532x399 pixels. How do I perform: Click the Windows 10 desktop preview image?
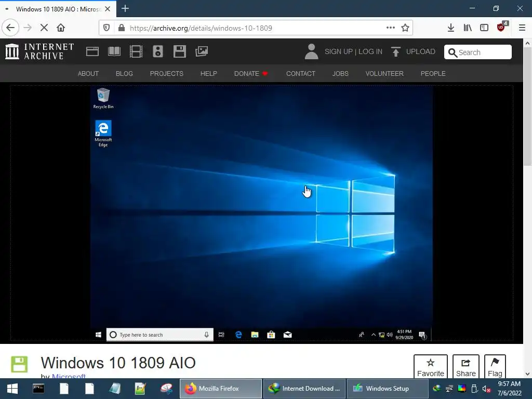pyautogui.click(x=262, y=213)
